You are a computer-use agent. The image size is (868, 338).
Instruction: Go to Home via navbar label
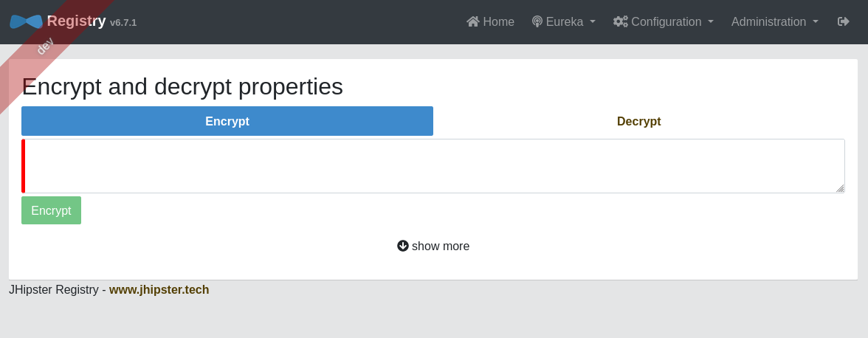pyautogui.click(x=498, y=21)
